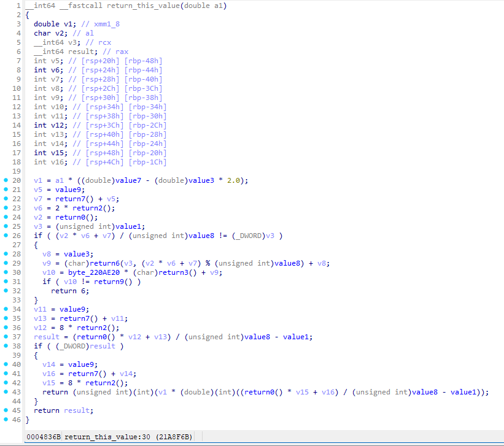Toggle the breakpoint marker on line 40

coord(6,364)
